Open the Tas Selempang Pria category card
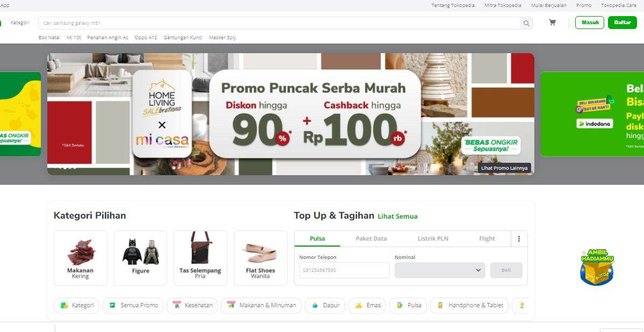Image resolution: width=644 pixels, height=332 pixels. pyautogui.click(x=201, y=258)
